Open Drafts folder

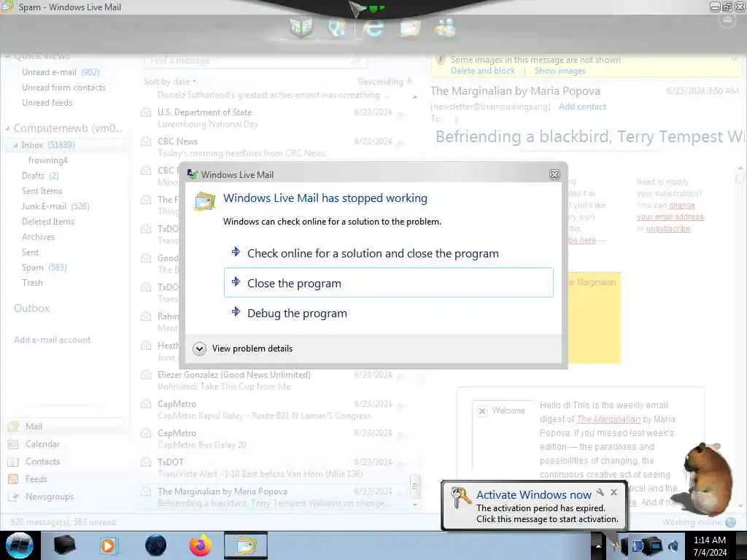pyautogui.click(x=40, y=176)
